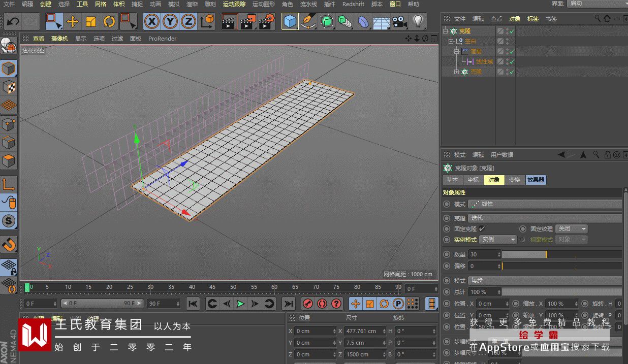Open the 实例模式 dropdown

498,240
